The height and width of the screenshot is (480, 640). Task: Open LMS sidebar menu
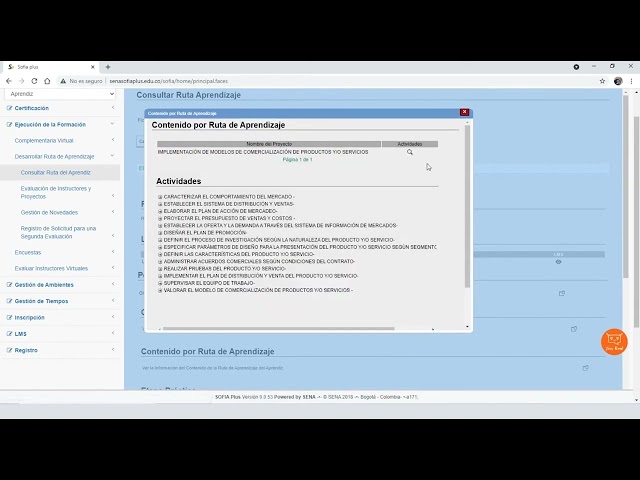60,334
